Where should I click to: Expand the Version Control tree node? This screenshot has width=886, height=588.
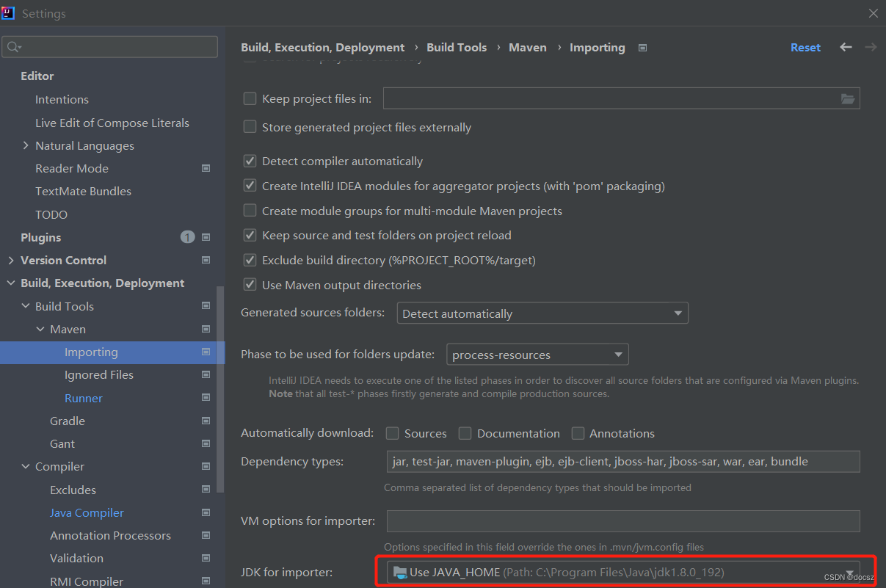(x=10, y=260)
